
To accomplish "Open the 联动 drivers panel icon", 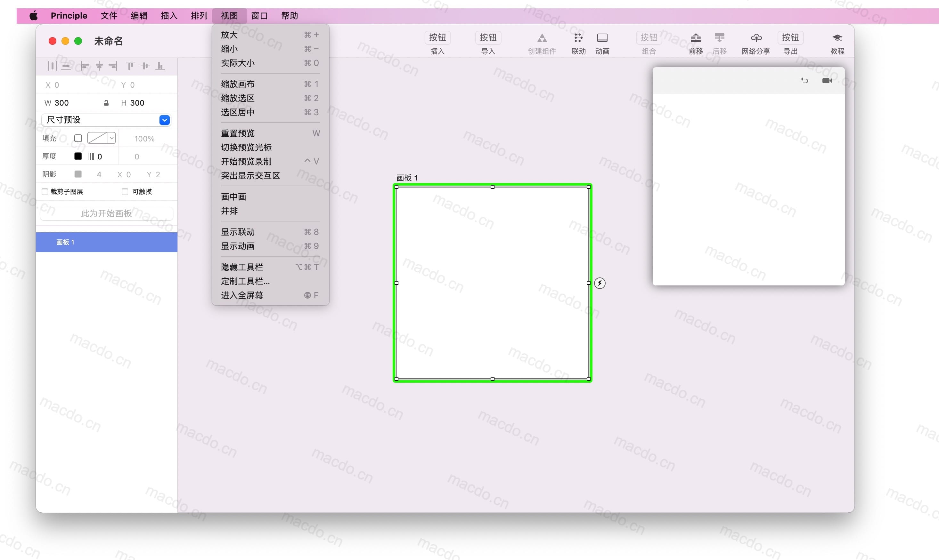I will click(578, 38).
